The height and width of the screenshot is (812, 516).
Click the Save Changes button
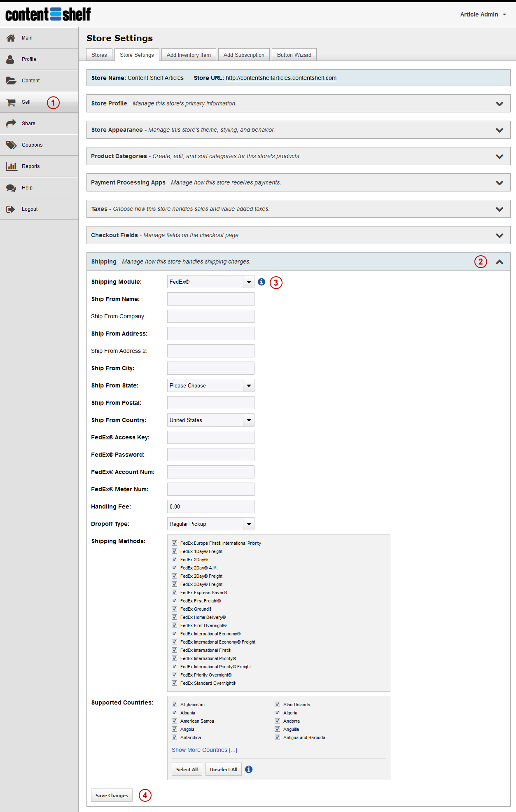(x=112, y=796)
